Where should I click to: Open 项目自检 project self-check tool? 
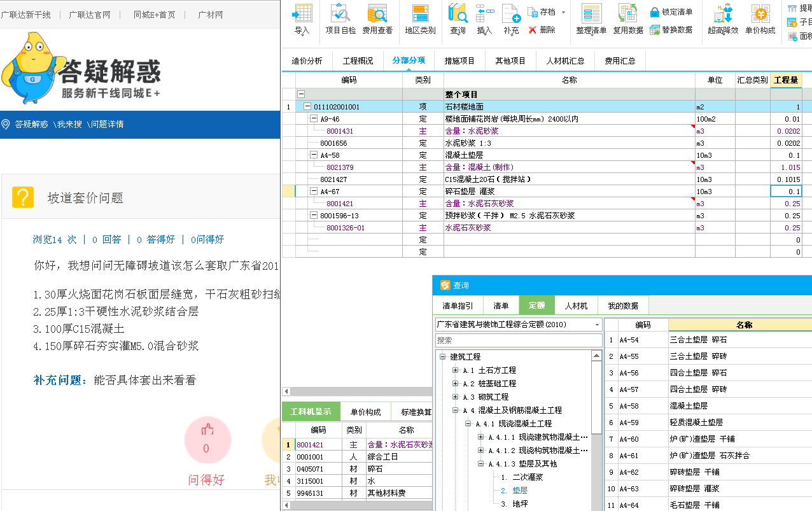(340, 13)
